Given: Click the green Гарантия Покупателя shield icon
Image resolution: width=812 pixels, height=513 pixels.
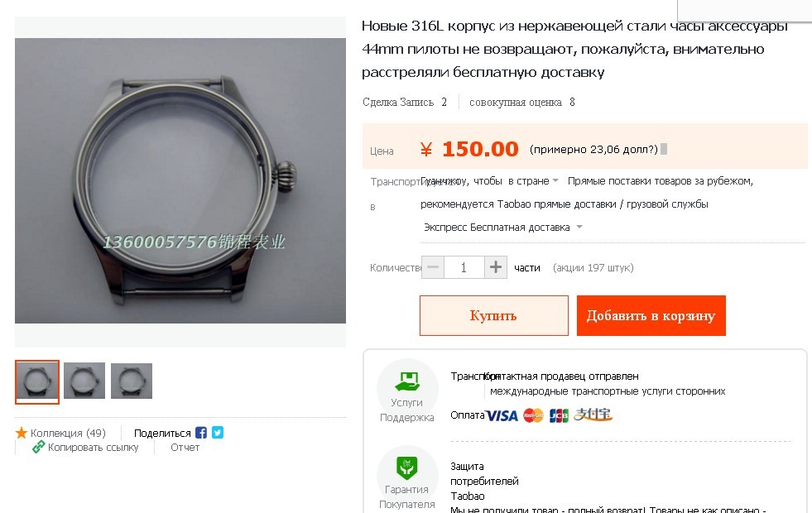Looking at the screenshot, I should (x=407, y=467).
